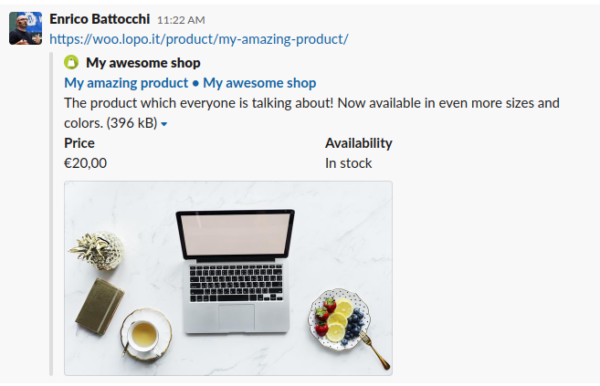Click the 11:22 AM message timestamp
The image size is (600, 386).
tap(181, 20)
